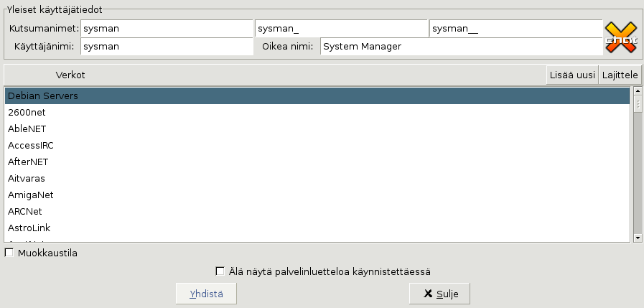Click the Yhdistä connect button
This screenshot has height=308, width=644.
click(x=206, y=294)
